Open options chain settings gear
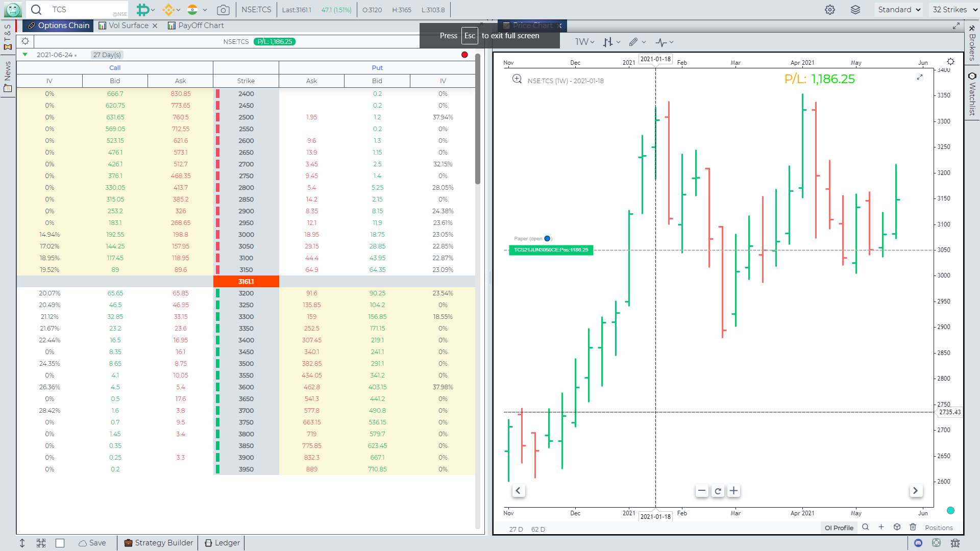Screen dimensions: 980x551 click(x=26, y=41)
